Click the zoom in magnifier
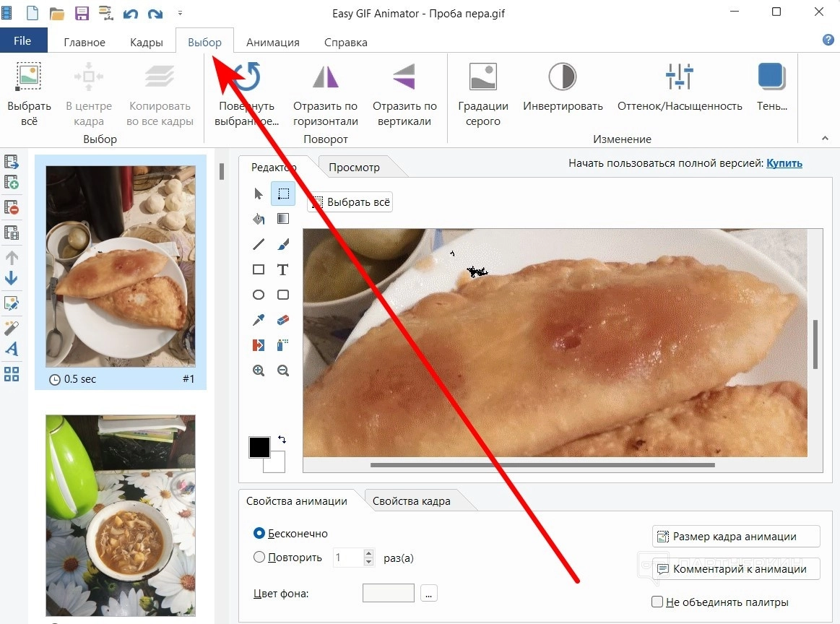This screenshot has width=840, height=624. [259, 370]
